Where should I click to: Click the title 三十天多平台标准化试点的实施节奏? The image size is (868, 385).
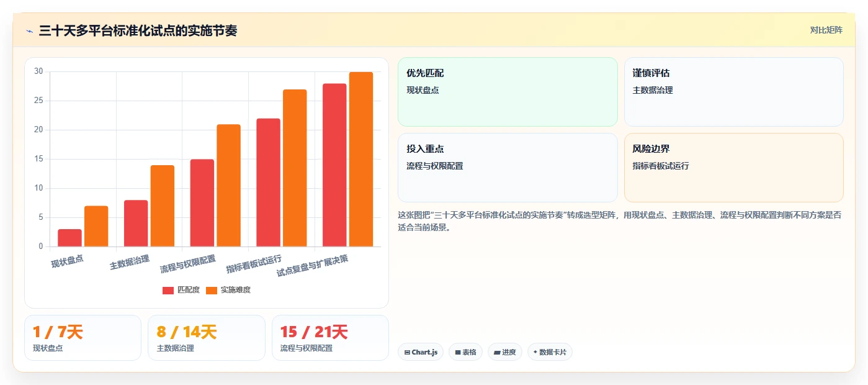138,30
